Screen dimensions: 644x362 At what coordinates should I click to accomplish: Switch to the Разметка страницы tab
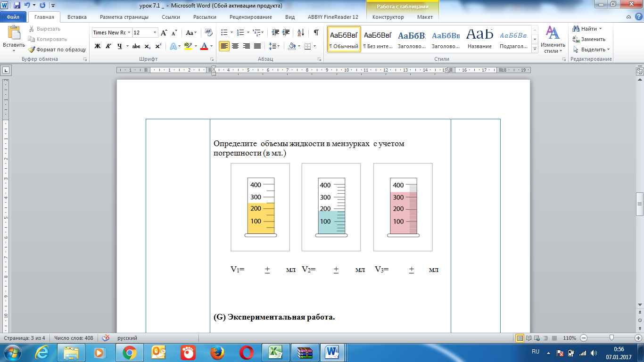coord(124,17)
